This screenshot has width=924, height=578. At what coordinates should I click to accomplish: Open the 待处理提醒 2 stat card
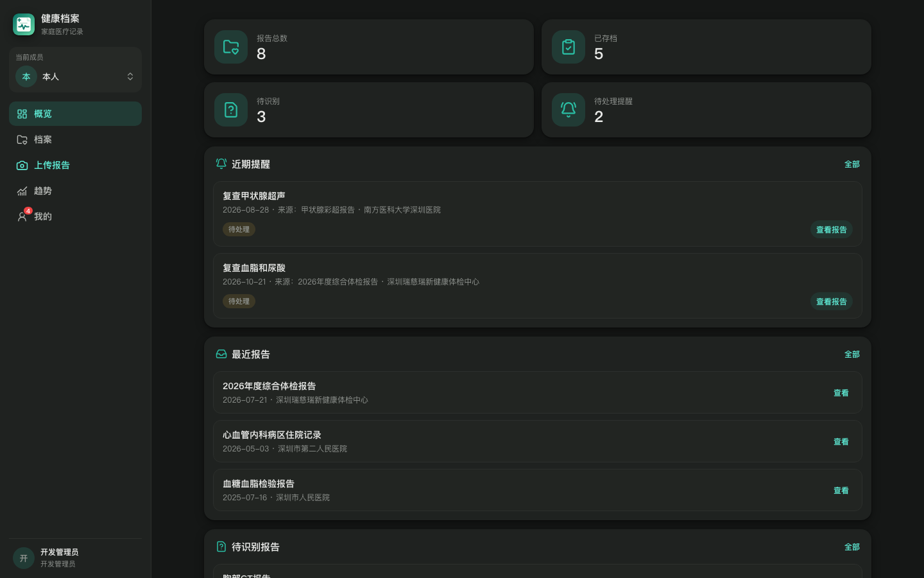(706, 110)
